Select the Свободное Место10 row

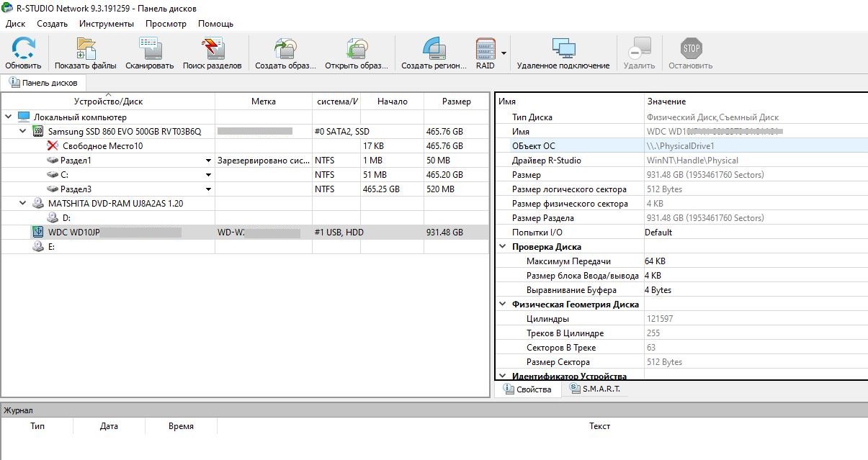(x=245, y=145)
